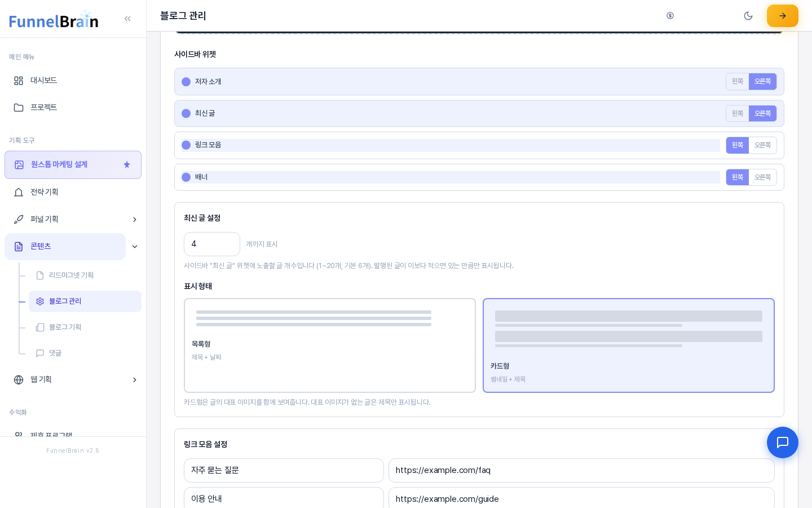The height and width of the screenshot is (508, 812).
Task: Go to 전략 기획
Action: pos(73,192)
